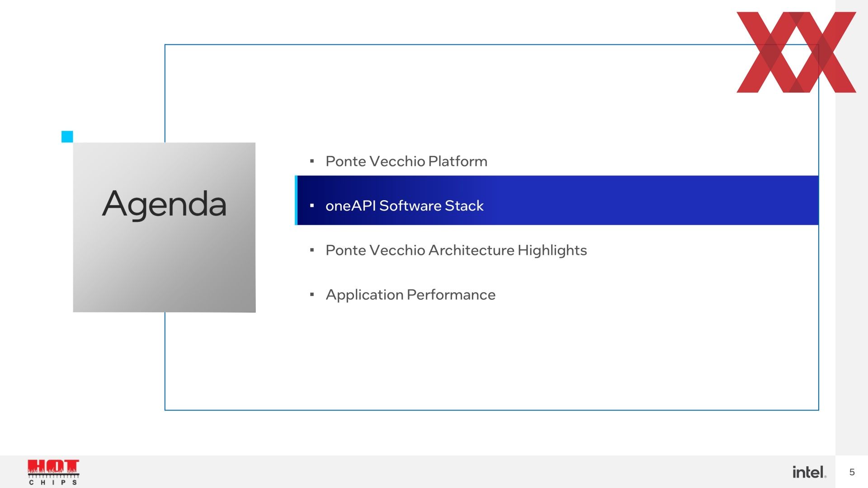This screenshot has width=868, height=488.
Task: Click the gray footer bar center
Action: [x=434, y=472]
